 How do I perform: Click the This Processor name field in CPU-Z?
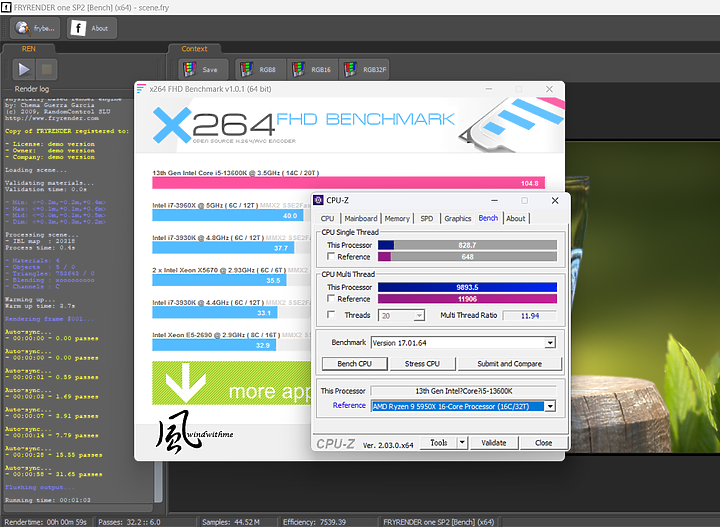click(463, 391)
